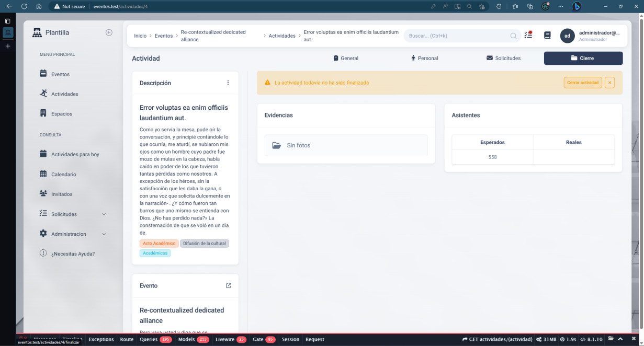Open the Descripción three-dot options menu

[228, 83]
